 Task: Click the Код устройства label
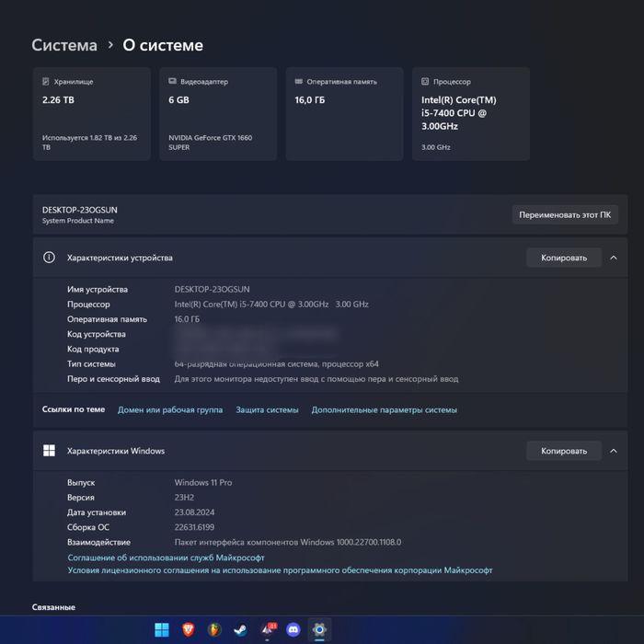[96, 334]
